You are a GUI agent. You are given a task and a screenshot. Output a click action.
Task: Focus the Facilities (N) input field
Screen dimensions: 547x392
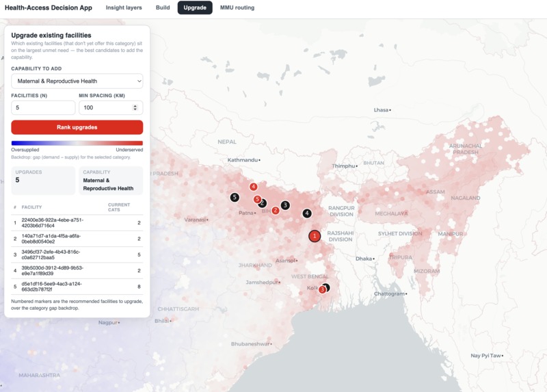[x=43, y=107]
